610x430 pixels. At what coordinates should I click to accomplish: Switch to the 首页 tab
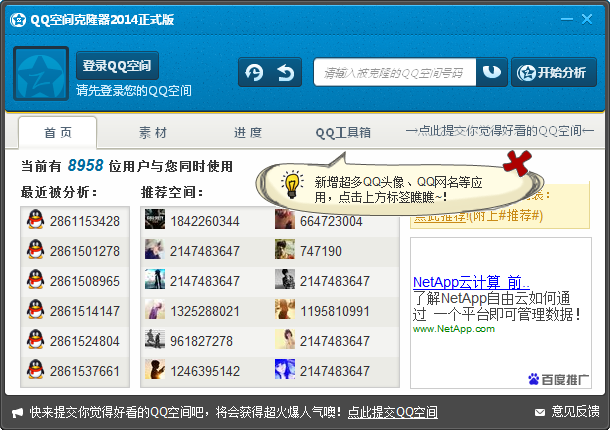(58, 133)
